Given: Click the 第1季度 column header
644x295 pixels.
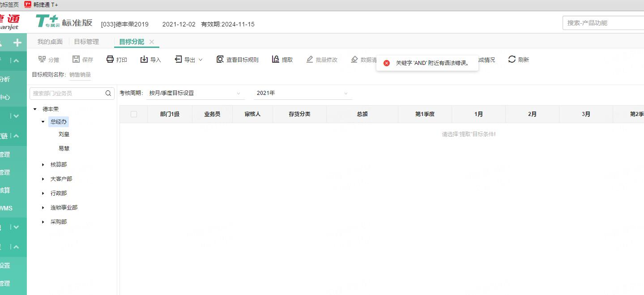Looking at the screenshot, I should pyautogui.click(x=425, y=114).
